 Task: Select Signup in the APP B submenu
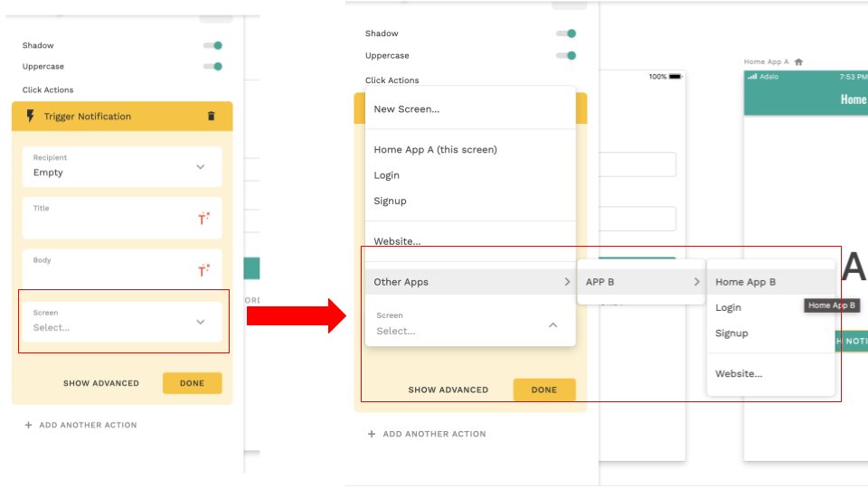tap(770, 333)
